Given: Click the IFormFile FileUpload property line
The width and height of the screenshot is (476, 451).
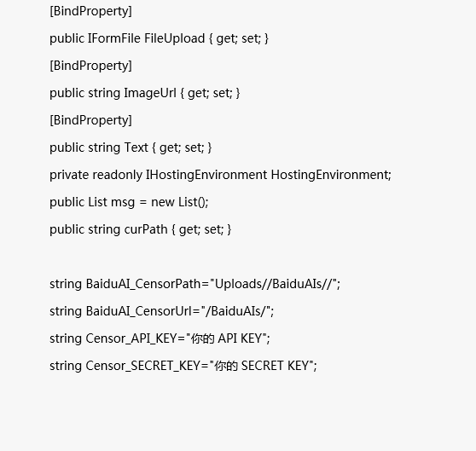Looking at the screenshot, I should click(159, 39).
